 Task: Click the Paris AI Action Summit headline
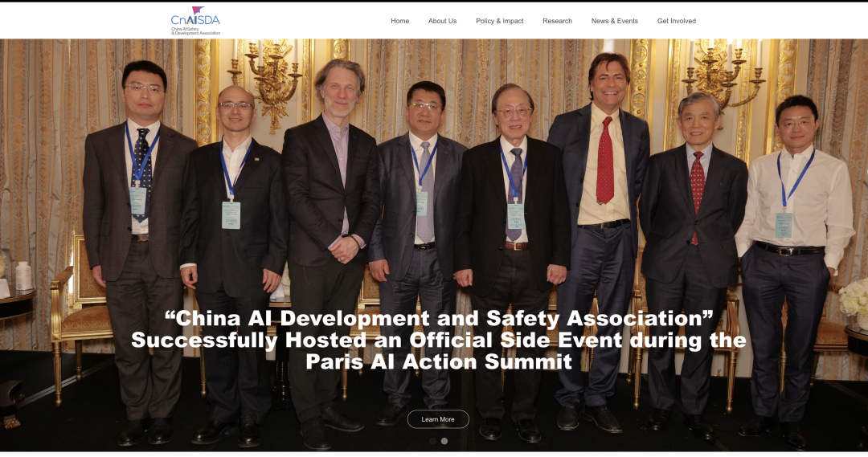click(x=439, y=340)
